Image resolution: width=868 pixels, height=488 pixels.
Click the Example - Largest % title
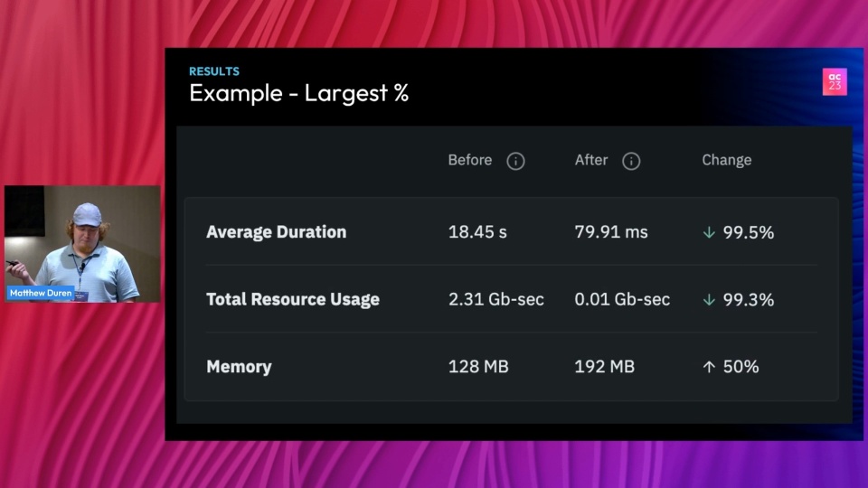click(299, 93)
